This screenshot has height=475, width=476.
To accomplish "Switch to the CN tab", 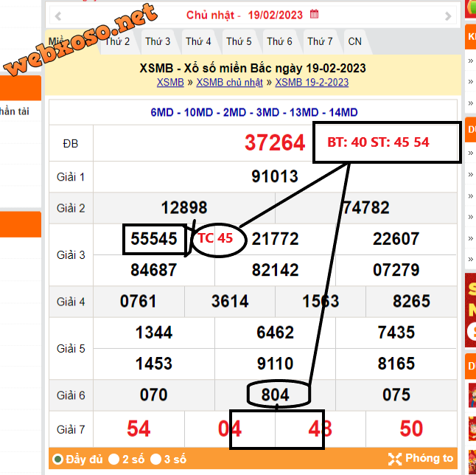I will (354, 41).
